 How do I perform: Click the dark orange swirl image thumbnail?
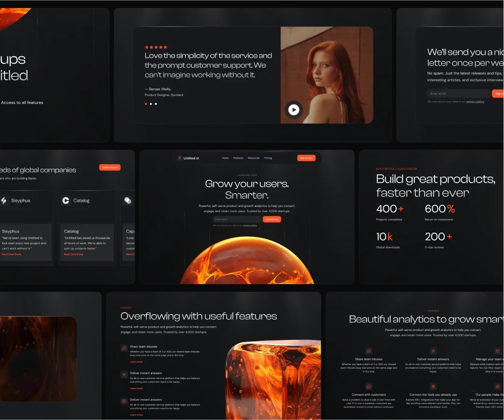point(38,359)
